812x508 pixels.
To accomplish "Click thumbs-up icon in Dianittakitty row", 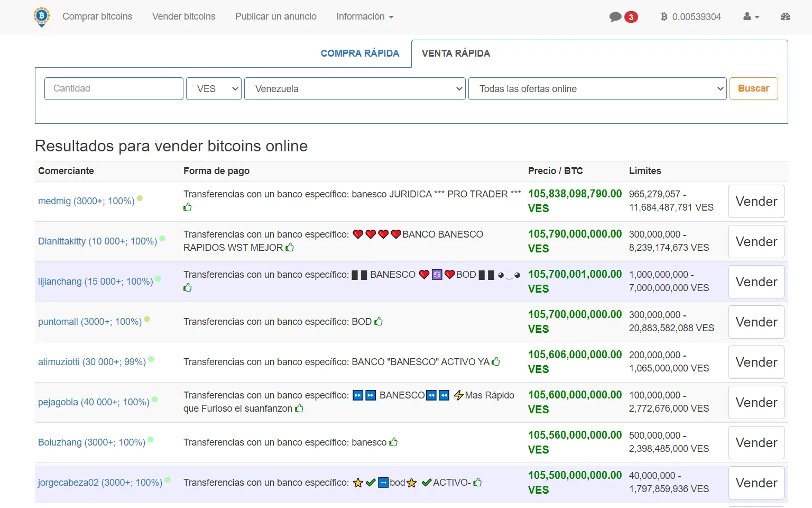I will point(290,247).
